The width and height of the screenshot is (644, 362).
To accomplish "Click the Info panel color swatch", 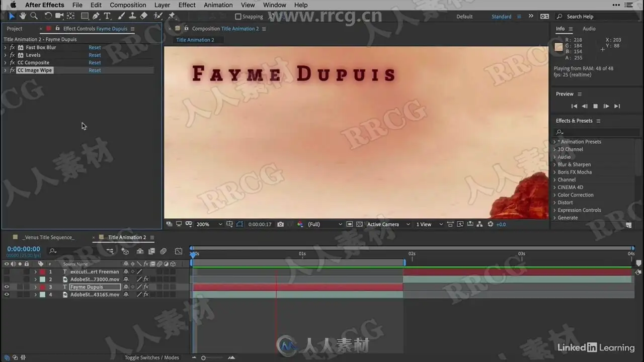I will (558, 47).
